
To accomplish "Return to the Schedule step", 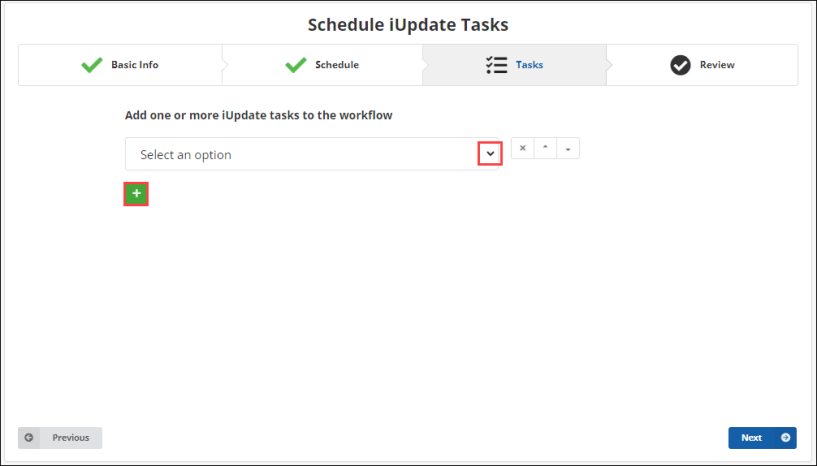I will [x=337, y=65].
